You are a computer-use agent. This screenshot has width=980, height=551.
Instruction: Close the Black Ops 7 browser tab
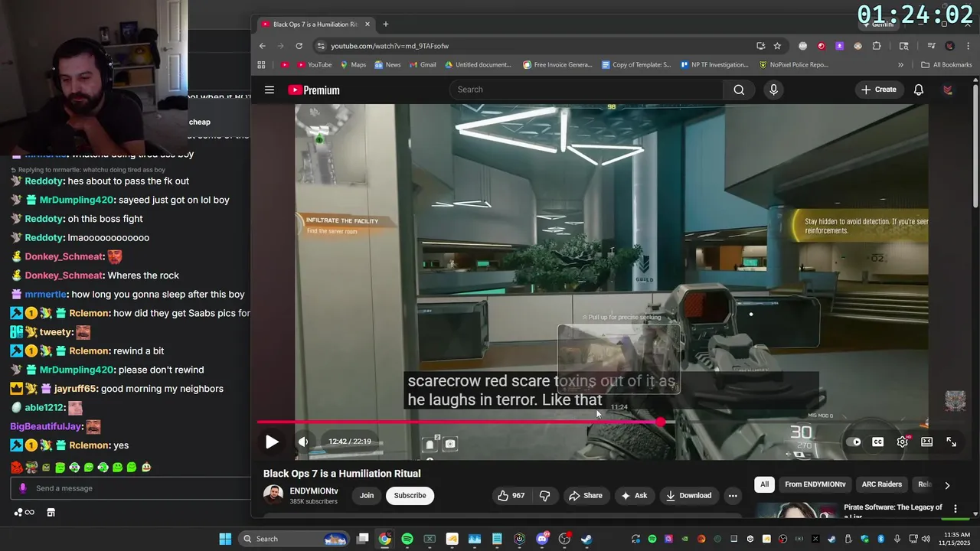click(x=367, y=24)
